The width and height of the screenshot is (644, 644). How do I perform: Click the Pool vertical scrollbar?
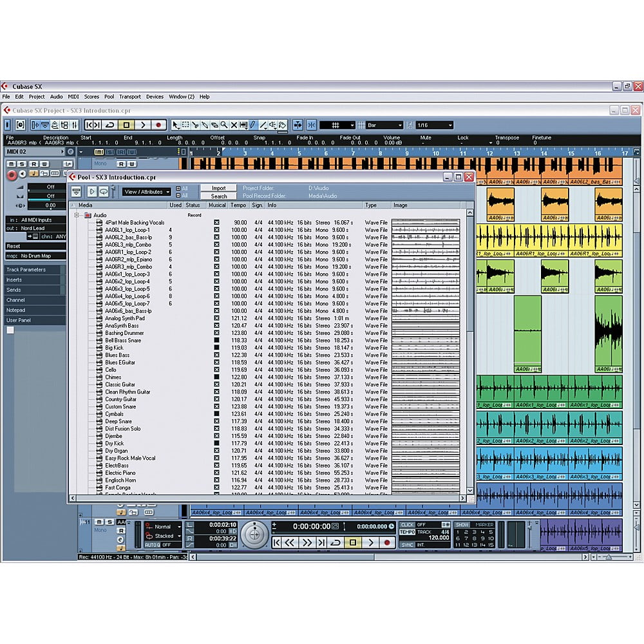(x=470, y=352)
